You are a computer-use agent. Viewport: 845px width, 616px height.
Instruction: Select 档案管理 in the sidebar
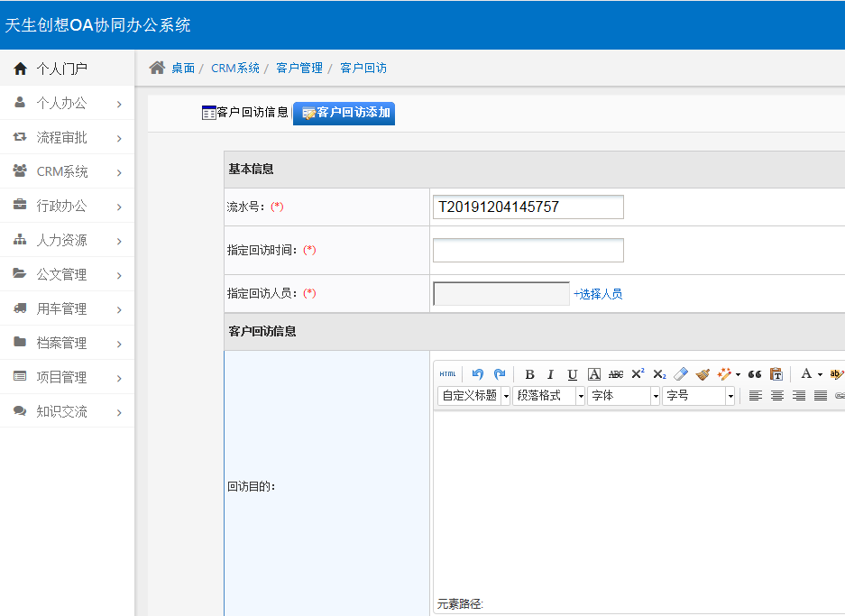point(68,343)
